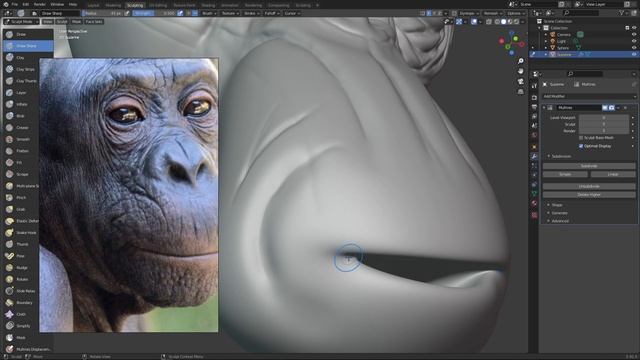Enable the Sculpt Base Mesh checkbox

[581, 138]
